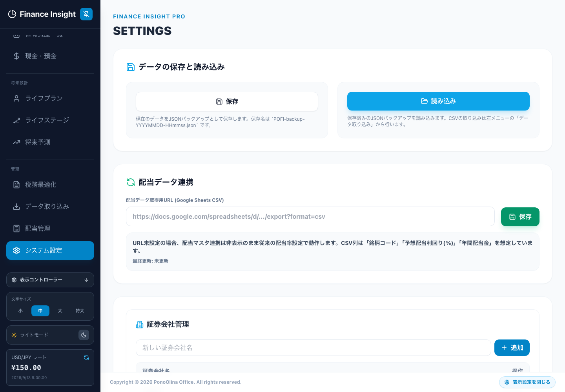This screenshot has height=392, width=565.
Task: Click the Finance Insight pie chart logo
Action: [12, 14]
